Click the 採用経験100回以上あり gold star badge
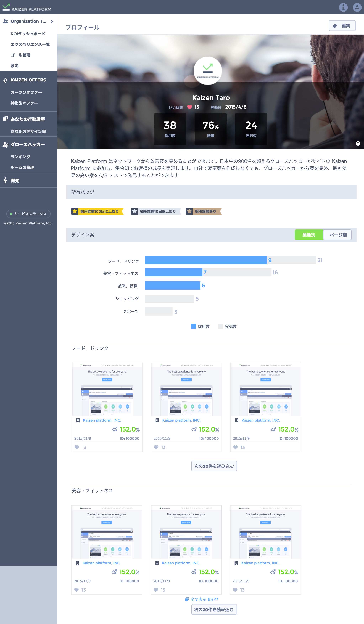This screenshot has width=364, height=624. click(97, 211)
